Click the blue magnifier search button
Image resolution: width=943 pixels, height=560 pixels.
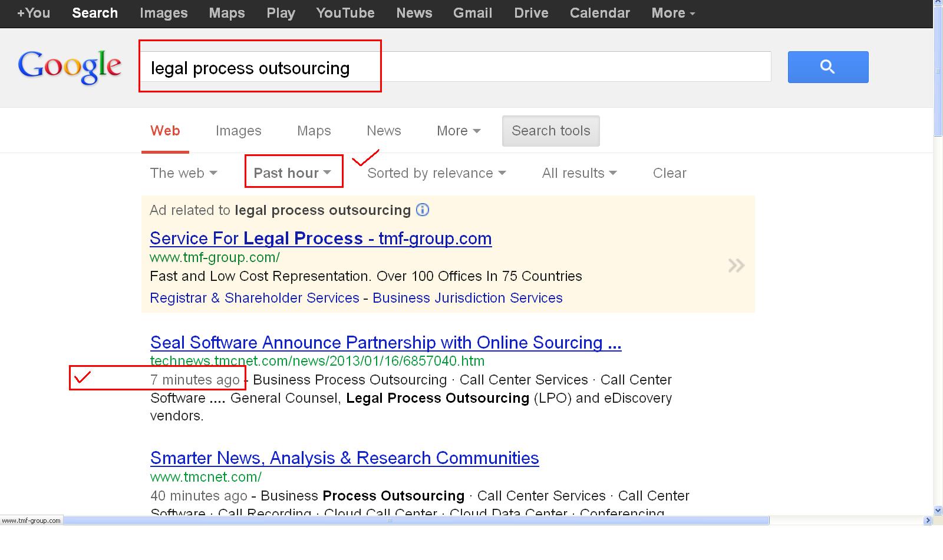(828, 67)
